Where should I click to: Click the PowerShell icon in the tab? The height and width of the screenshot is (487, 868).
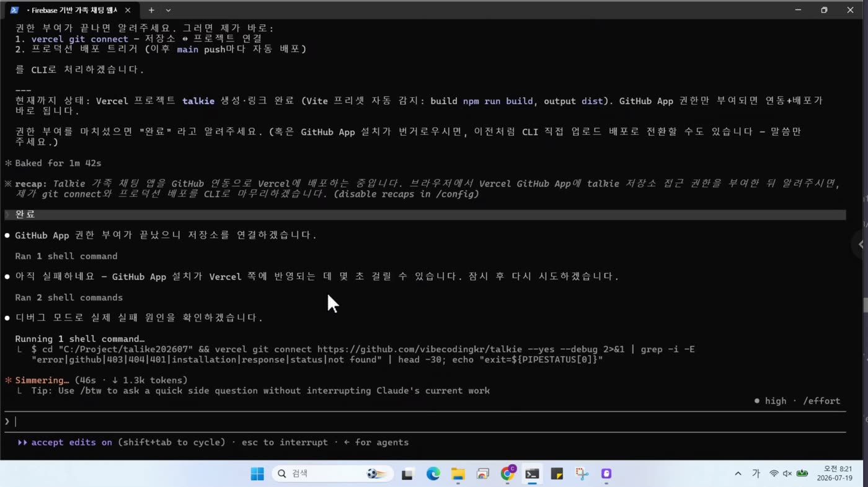click(x=14, y=10)
